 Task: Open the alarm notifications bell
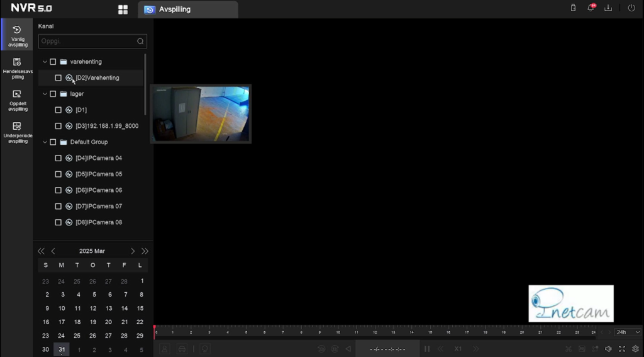tap(591, 8)
